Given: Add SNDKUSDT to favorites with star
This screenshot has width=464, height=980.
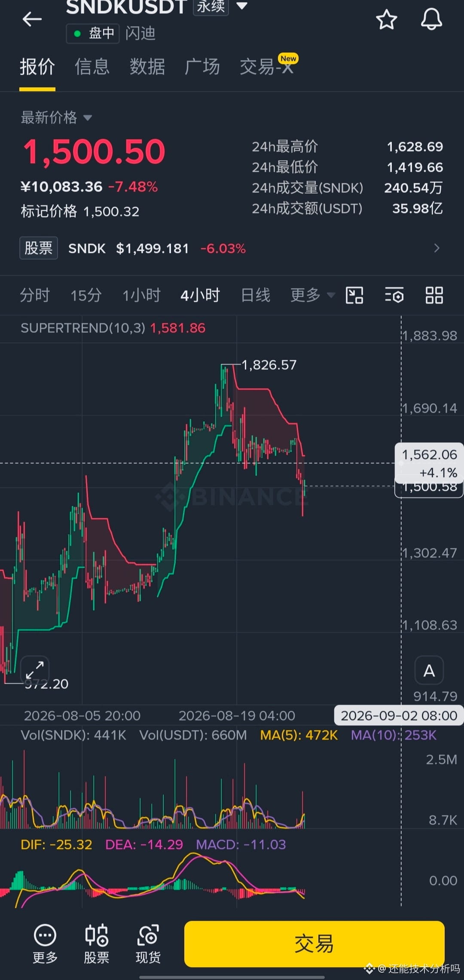Looking at the screenshot, I should 386,20.
